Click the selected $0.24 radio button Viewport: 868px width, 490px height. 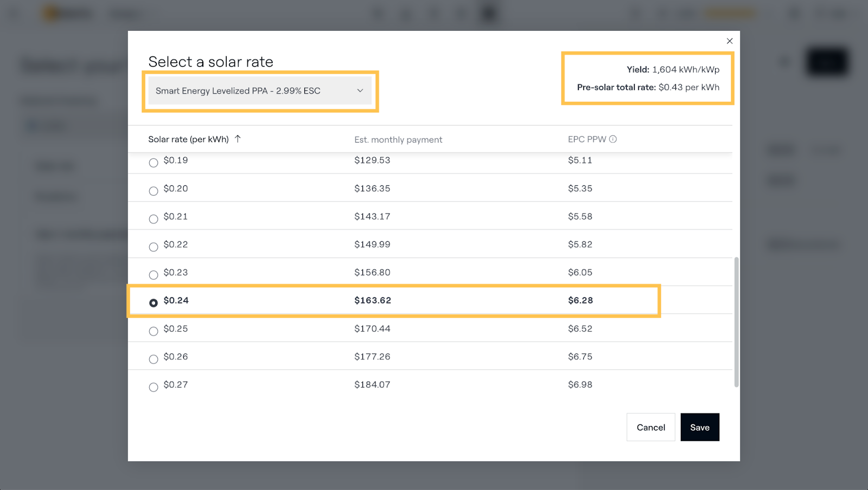tap(154, 303)
